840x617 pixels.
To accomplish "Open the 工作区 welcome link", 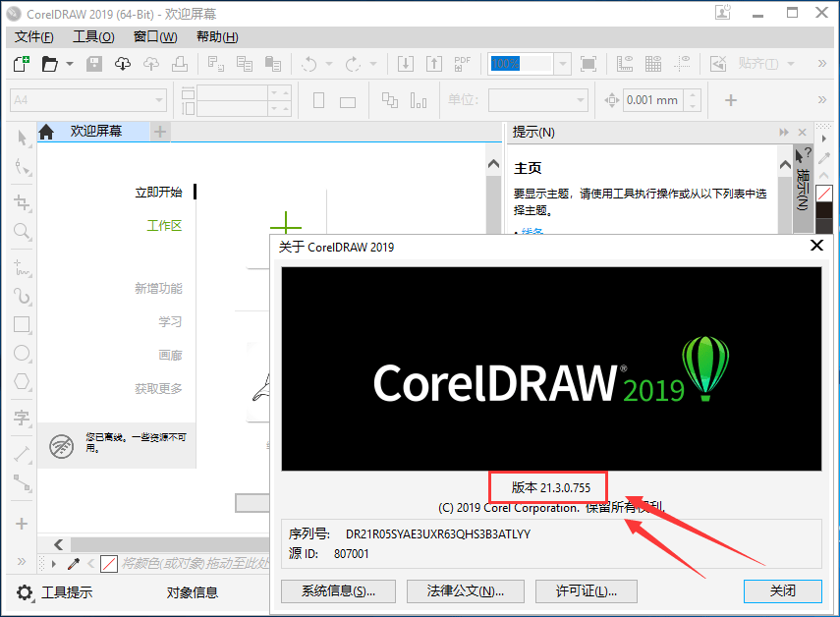I will (x=164, y=226).
